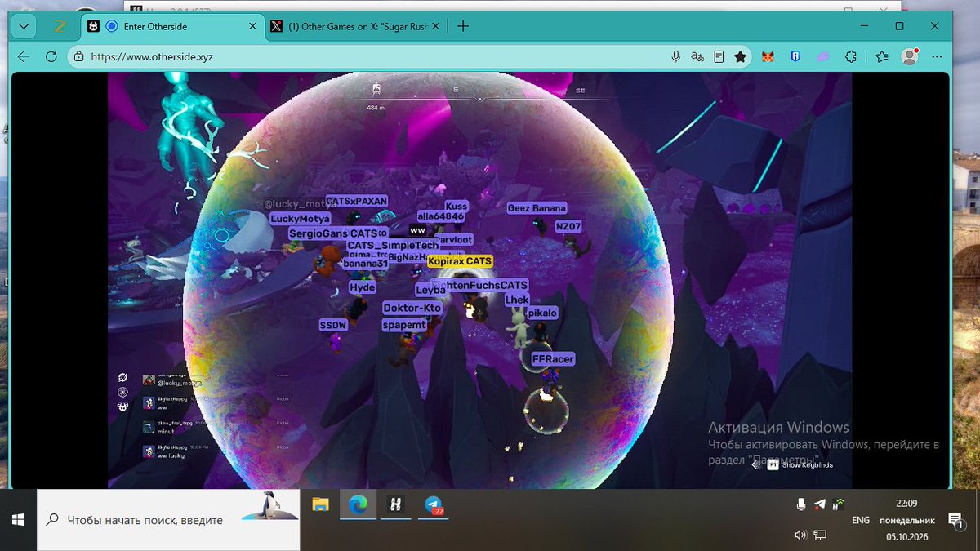This screenshot has width=980, height=551.
Task: Open Telegram from the taskbar
Action: coord(434,504)
